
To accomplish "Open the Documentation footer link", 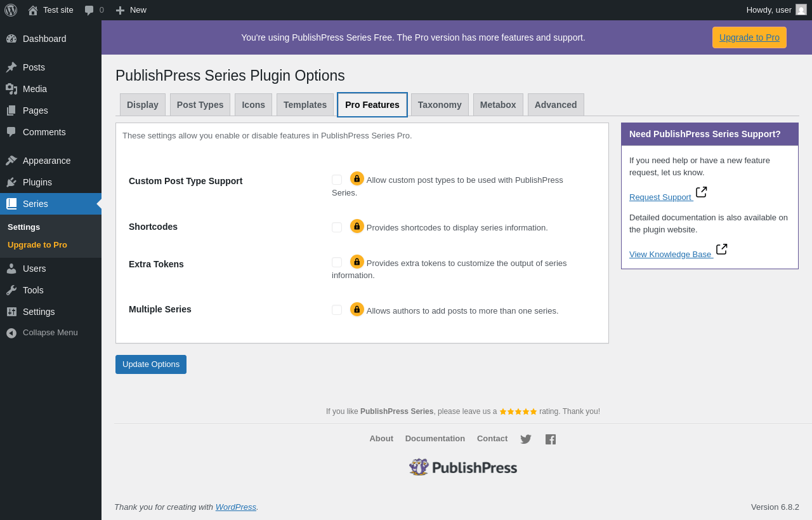I will [435, 438].
